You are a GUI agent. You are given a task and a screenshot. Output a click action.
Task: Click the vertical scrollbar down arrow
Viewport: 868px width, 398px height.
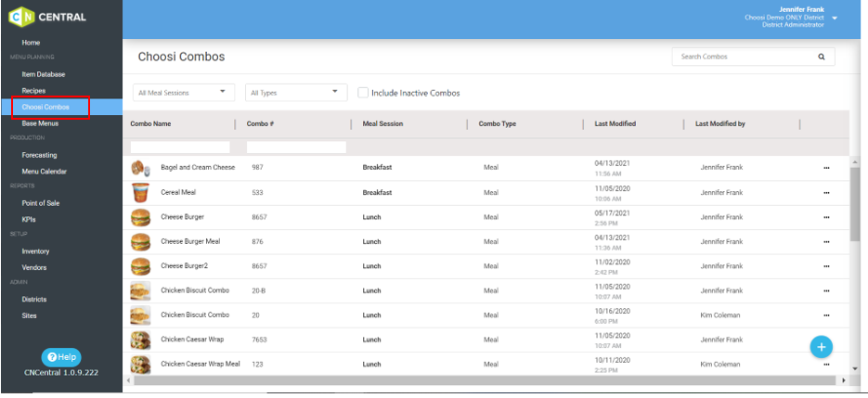(855, 368)
